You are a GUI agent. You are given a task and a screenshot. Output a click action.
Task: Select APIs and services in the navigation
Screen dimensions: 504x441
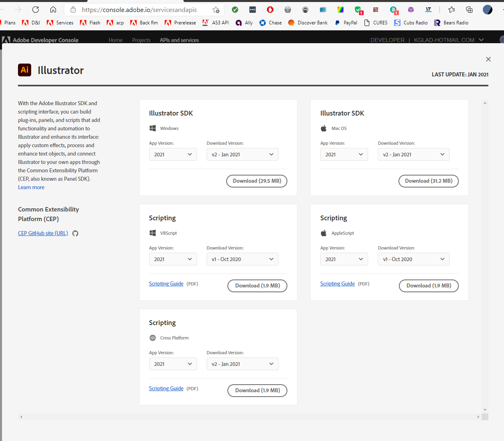pyautogui.click(x=179, y=40)
